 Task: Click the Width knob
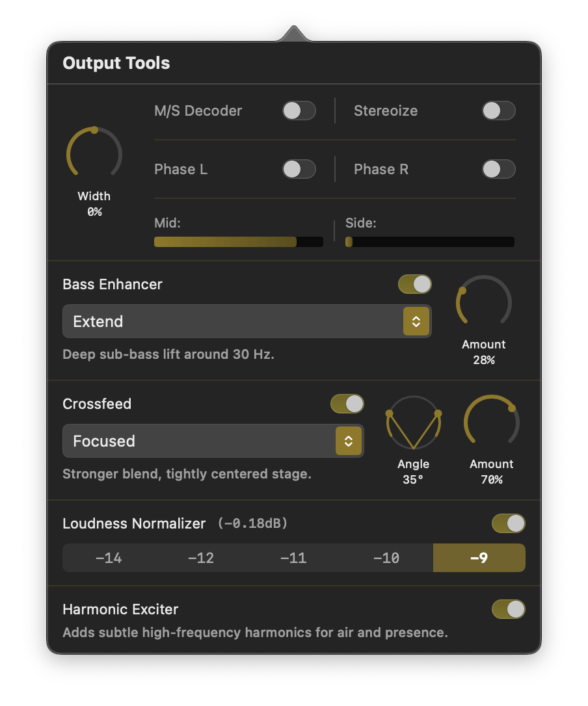tap(94, 155)
